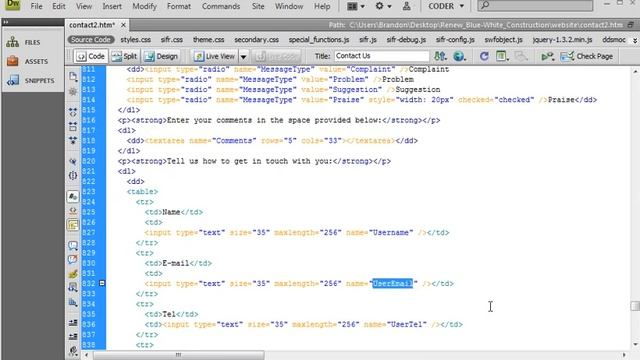The image size is (640, 360).
Task: Click the Check Page button
Action: click(587, 56)
